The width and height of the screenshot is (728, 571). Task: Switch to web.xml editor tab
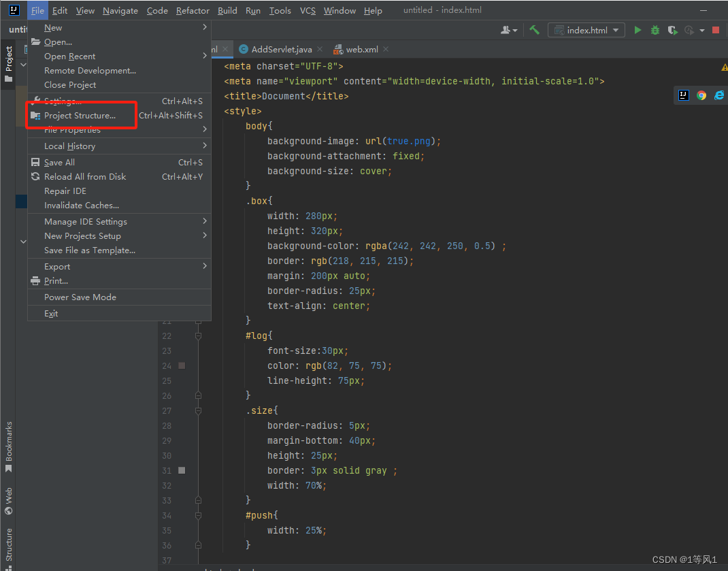[x=362, y=49]
